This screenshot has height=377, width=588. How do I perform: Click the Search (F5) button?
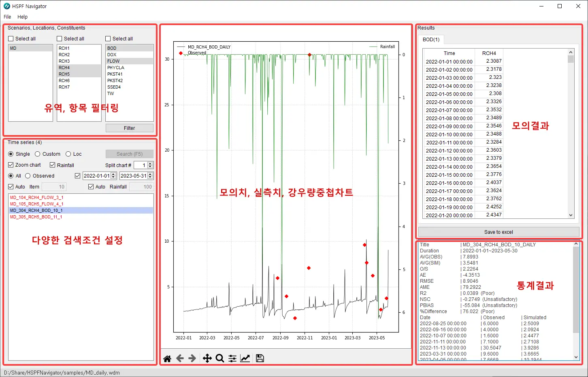130,154
